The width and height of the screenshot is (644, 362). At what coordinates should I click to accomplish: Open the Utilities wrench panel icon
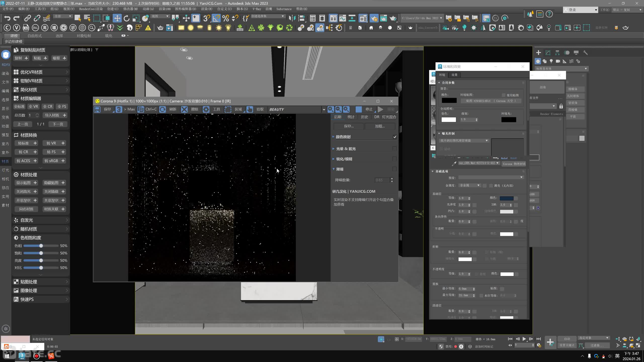pyautogui.click(x=585, y=53)
